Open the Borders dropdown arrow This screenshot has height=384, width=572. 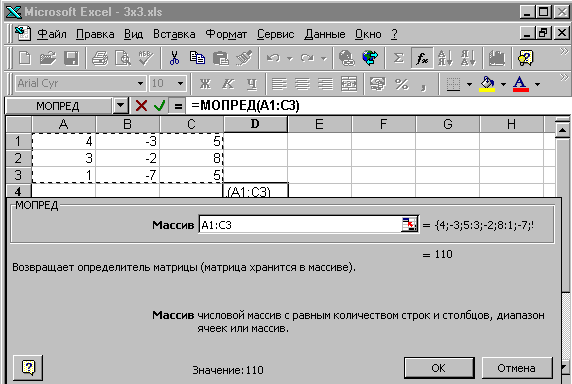(x=469, y=85)
